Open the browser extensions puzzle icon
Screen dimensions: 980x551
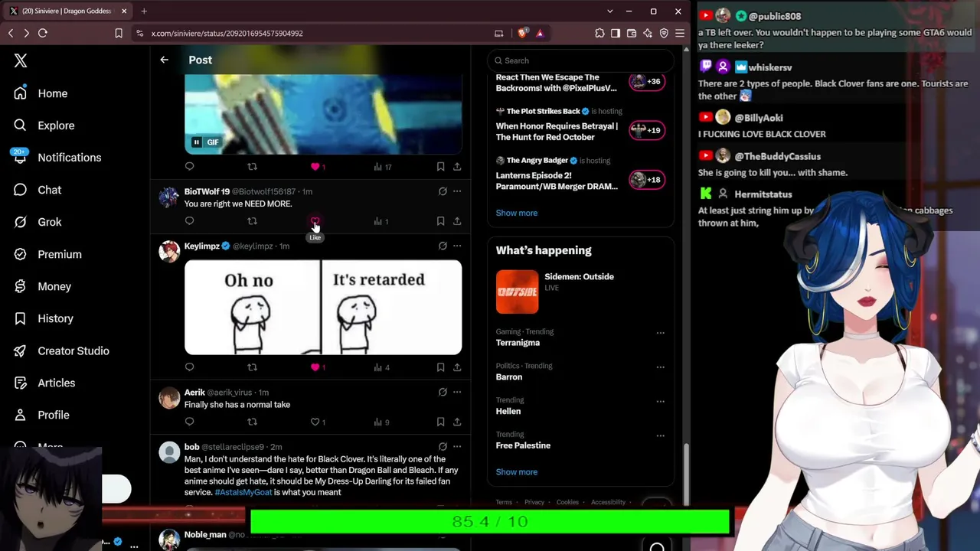click(599, 34)
